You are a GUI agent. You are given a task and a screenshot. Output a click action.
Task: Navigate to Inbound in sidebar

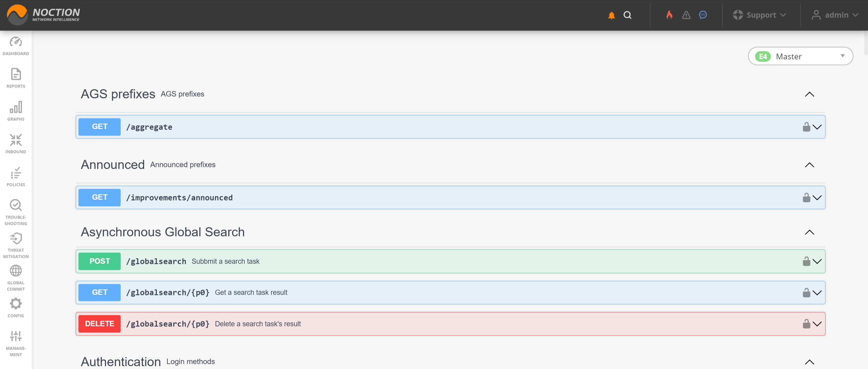16,144
